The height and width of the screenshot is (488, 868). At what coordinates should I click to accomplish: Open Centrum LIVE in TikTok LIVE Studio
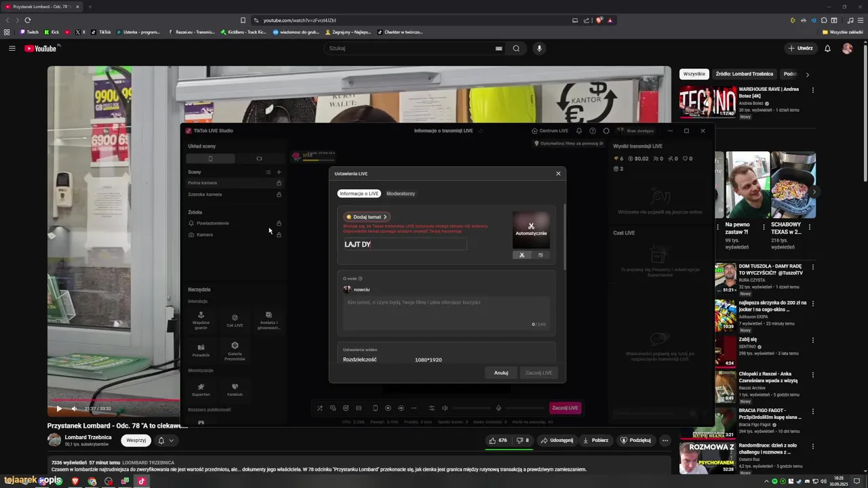tap(550, 131)
